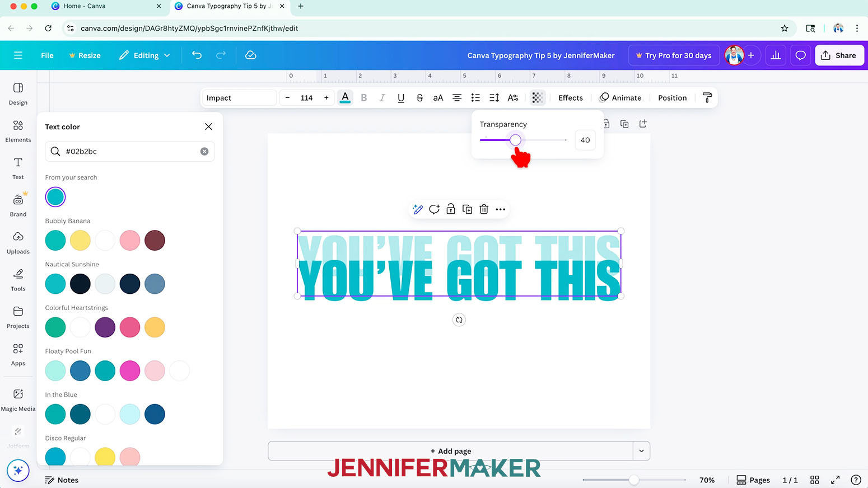
Task: Select yellow swatch in Bubbly Banana
Action: point(80,240)
